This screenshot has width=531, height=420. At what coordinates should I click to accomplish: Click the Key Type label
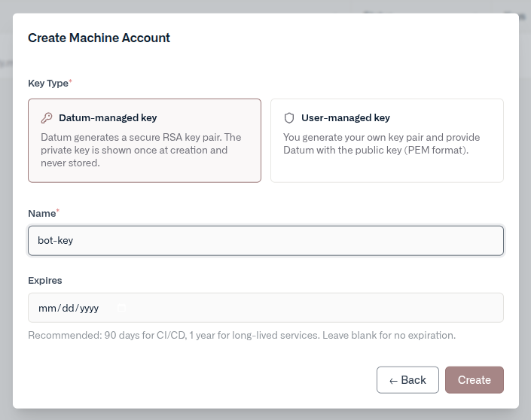click(x=47, y=83)
